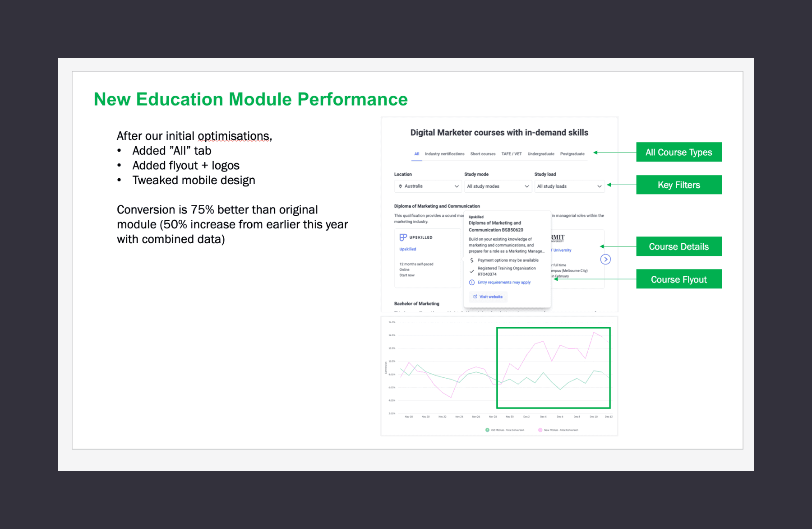The image size is (812, 529).
Task: Switch to the Undergraduate tab
Action: click(541, 154)
